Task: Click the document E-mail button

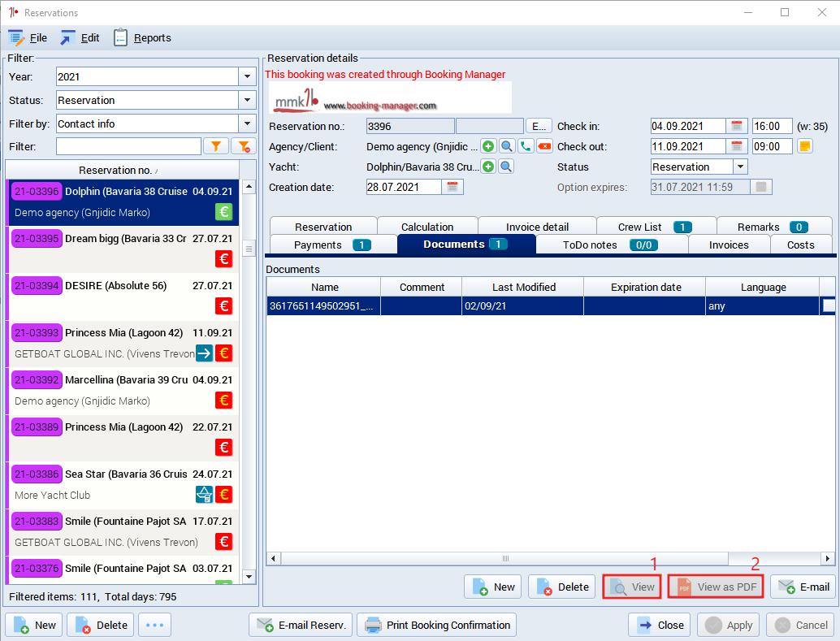Action: 804,587
